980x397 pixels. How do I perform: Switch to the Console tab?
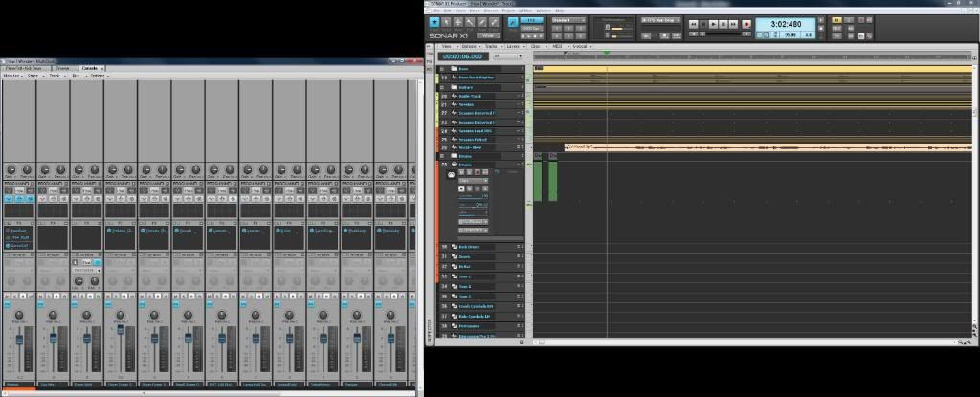pyautogui.click(x=90, y=68)
